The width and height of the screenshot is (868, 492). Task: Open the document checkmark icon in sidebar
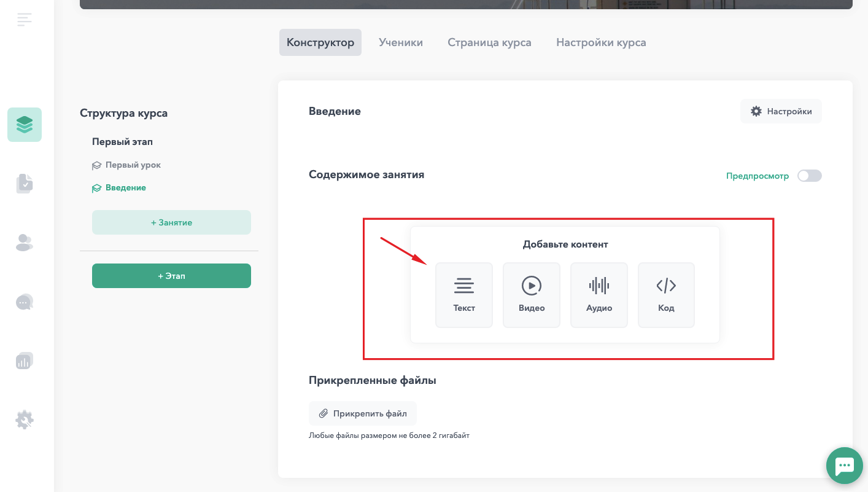click(x=25, y=183)
